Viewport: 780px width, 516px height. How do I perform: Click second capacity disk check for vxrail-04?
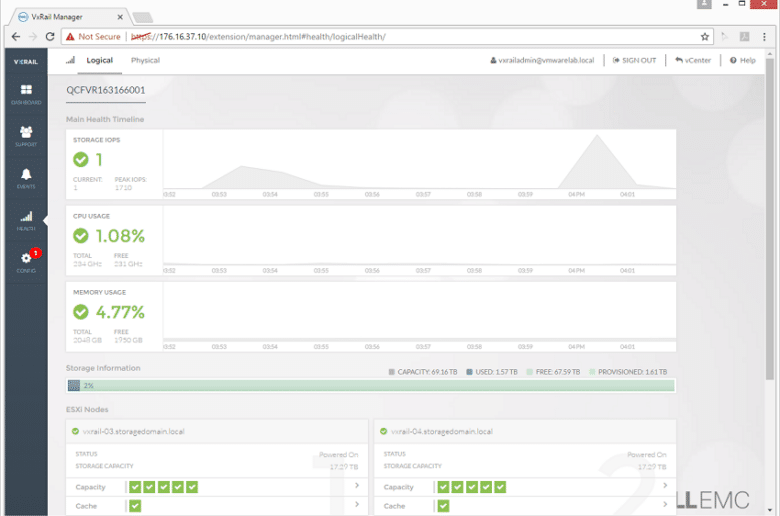[x=458, y=487]
